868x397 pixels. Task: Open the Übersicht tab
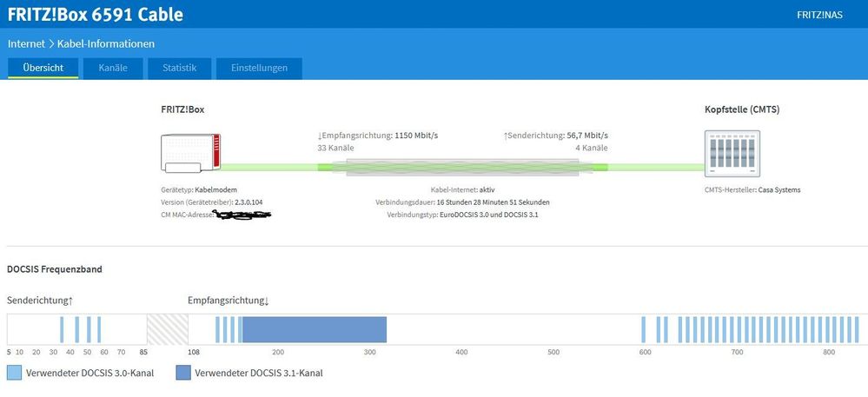(43, 68)
